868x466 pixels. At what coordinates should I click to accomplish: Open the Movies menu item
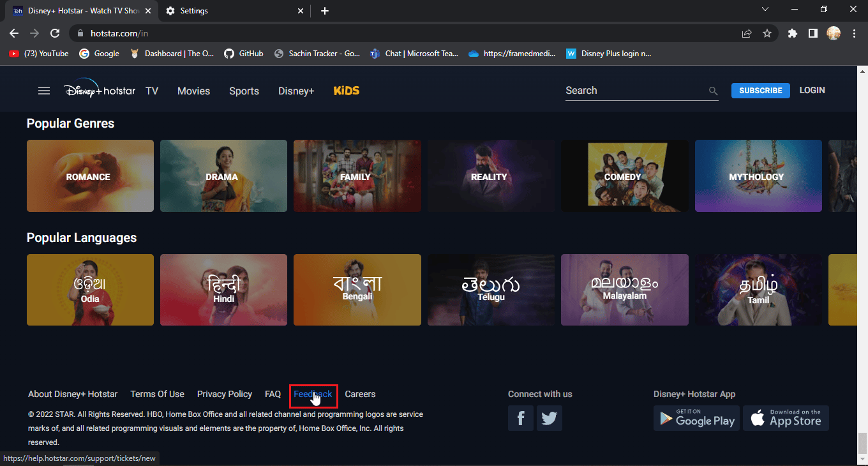point(193,91)
